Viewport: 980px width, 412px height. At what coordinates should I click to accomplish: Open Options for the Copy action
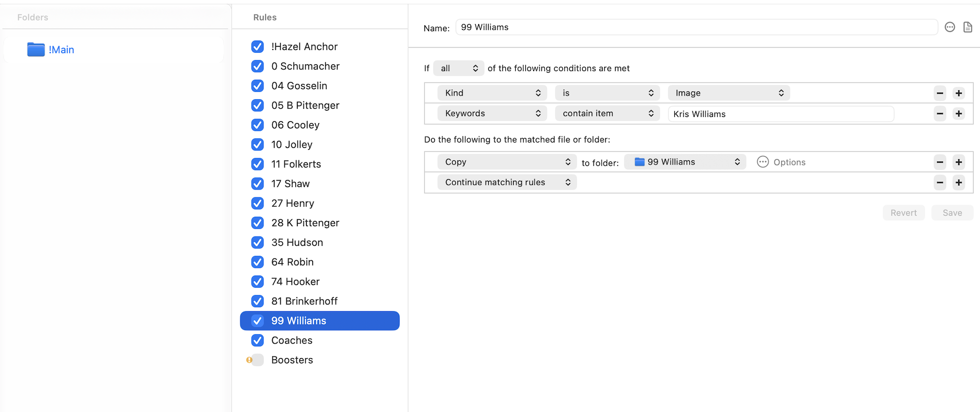781,162
